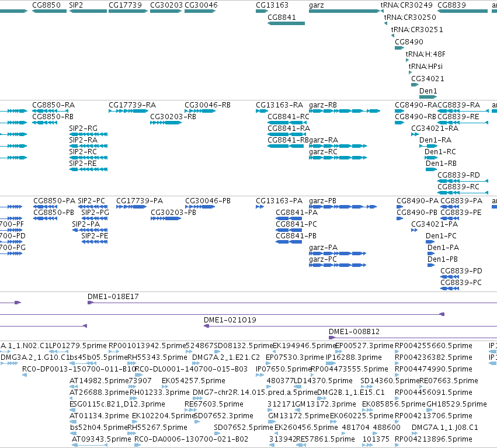This screenshot has width=497, height=448.
Task: Open the tRNA:CR30249 gene label
Action: pos(406,5)
